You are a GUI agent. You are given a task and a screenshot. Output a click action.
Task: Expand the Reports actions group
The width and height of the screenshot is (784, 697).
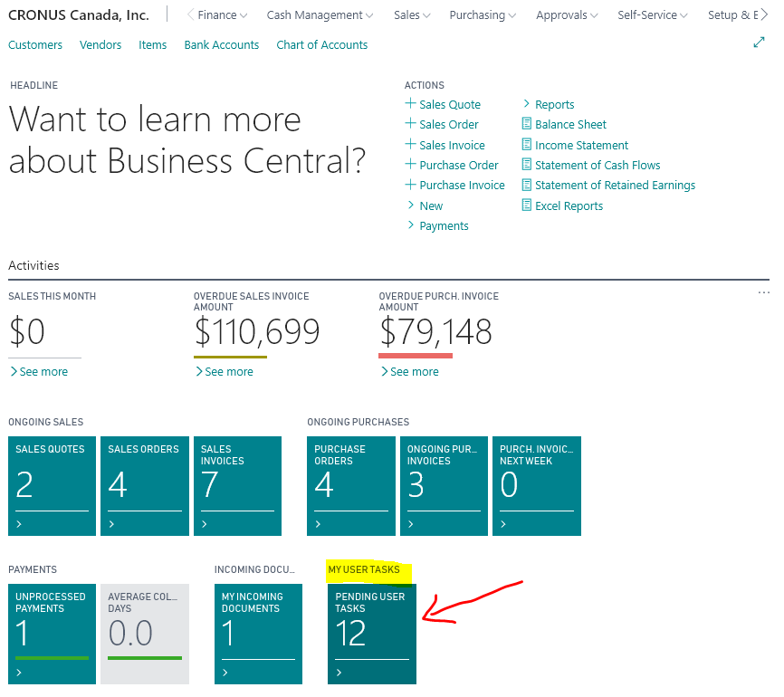point(549,104)
